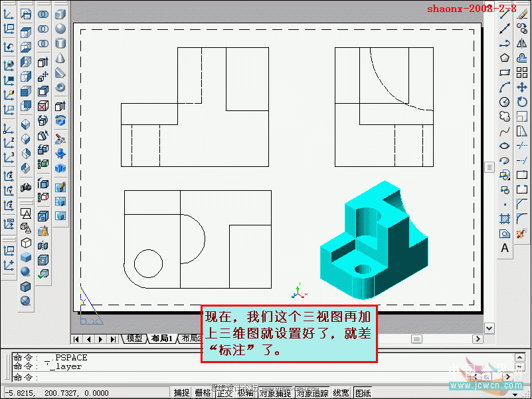
Task: Click the vertical scrollbar thumb
Action: [x=489, y=167]
